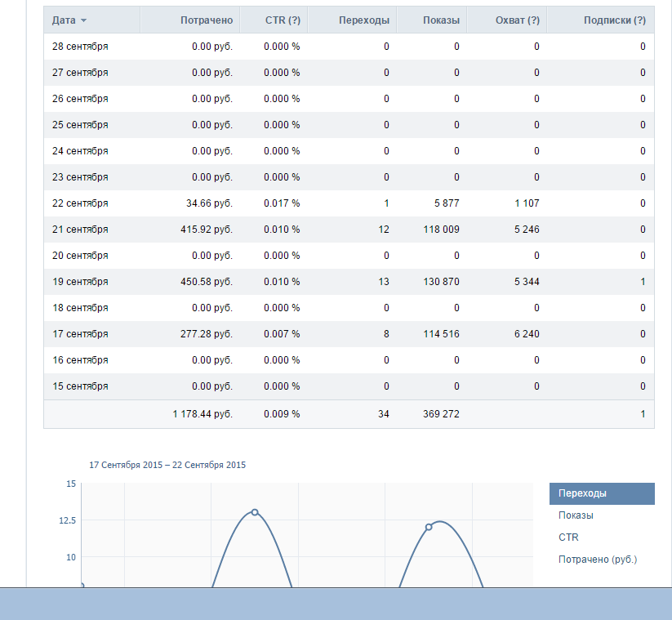
Task: Click clicks count 12 in 21 сентября row
Action: (384, 230)
